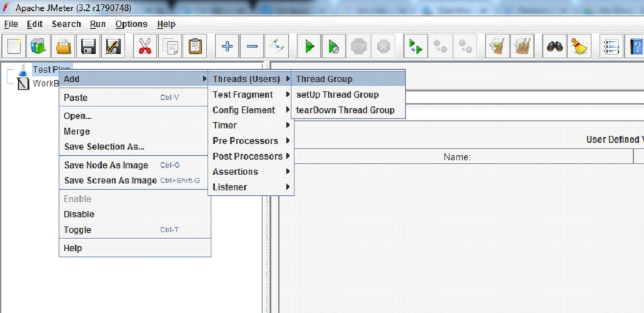This screenshot has width=644, height=313.
Task: Click Open... in the context menu
Action: (134, 116)
